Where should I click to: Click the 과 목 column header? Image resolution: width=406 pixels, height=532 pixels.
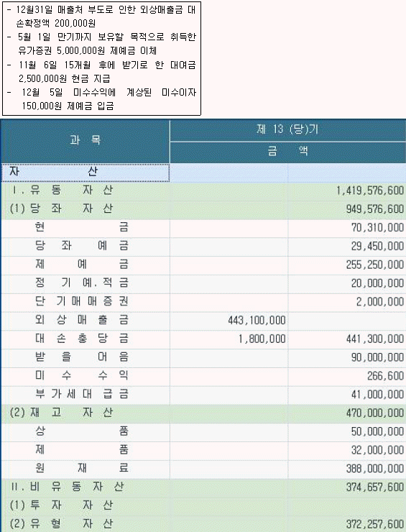click(x=85, y=141)
